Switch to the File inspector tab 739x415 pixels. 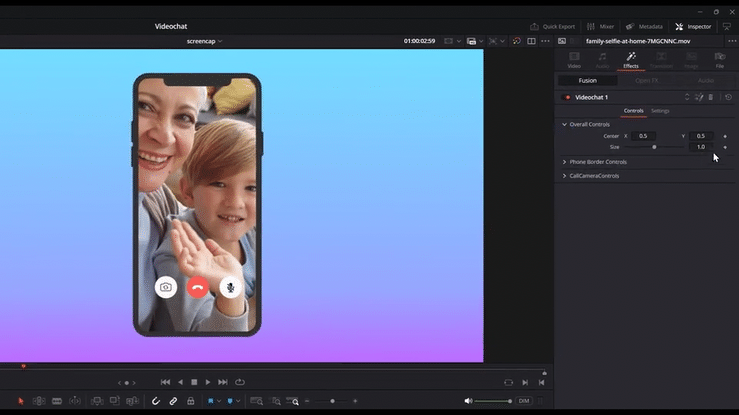(x=720, y=60)
